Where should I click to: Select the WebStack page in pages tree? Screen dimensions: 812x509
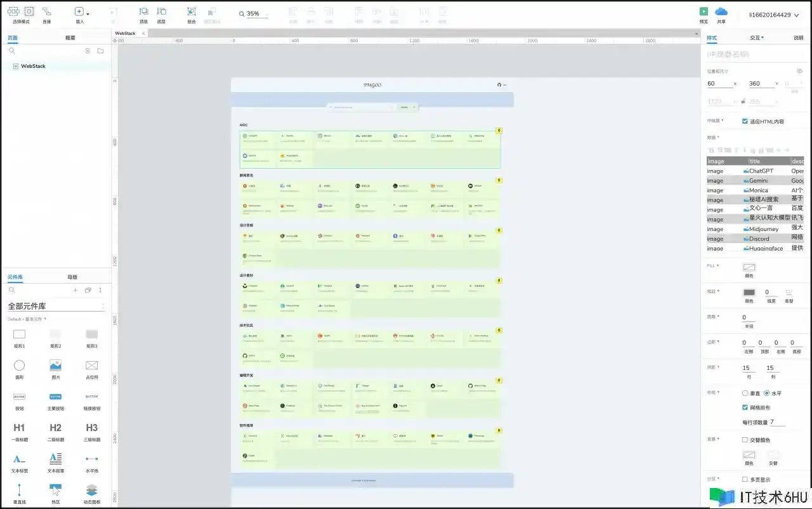click(33, 66)
